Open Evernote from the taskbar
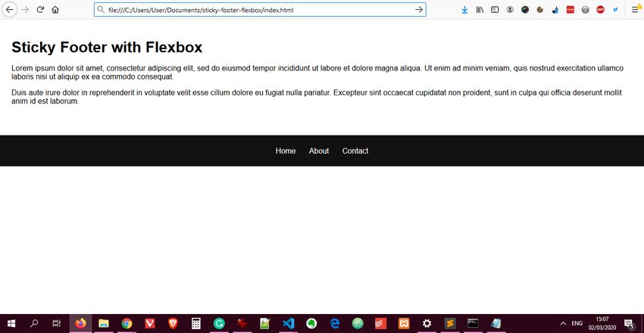The height and width of the screenshot is (333, 644). (311, 324)
